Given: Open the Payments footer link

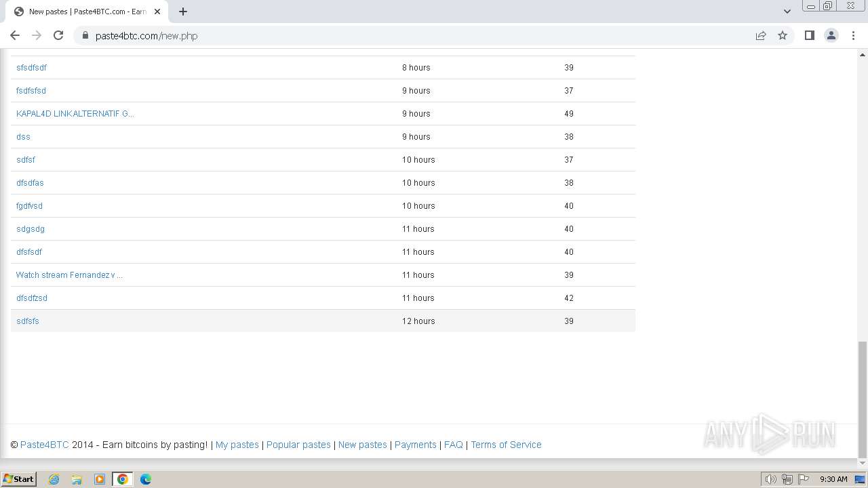Looking at the screenshot, I should 416,445.
